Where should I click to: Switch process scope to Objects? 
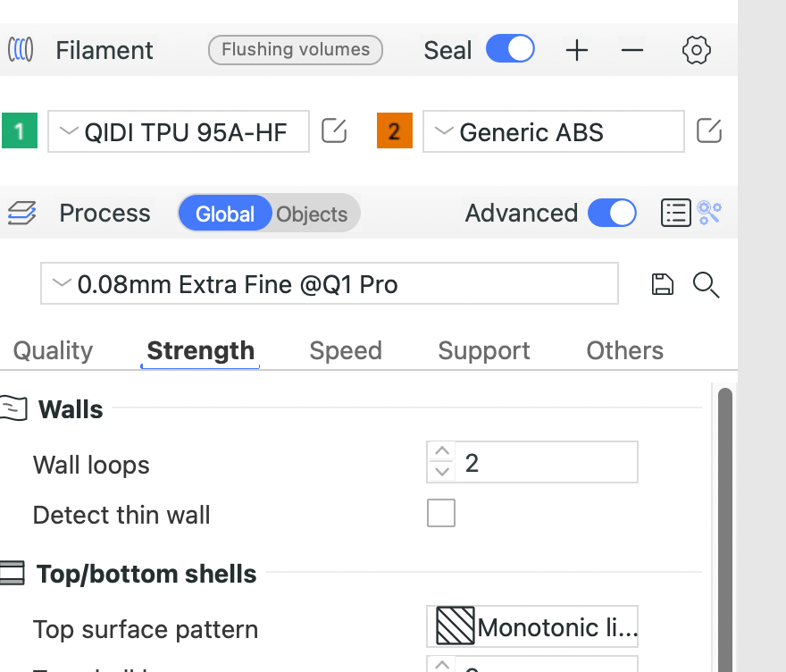coord(312,214)
